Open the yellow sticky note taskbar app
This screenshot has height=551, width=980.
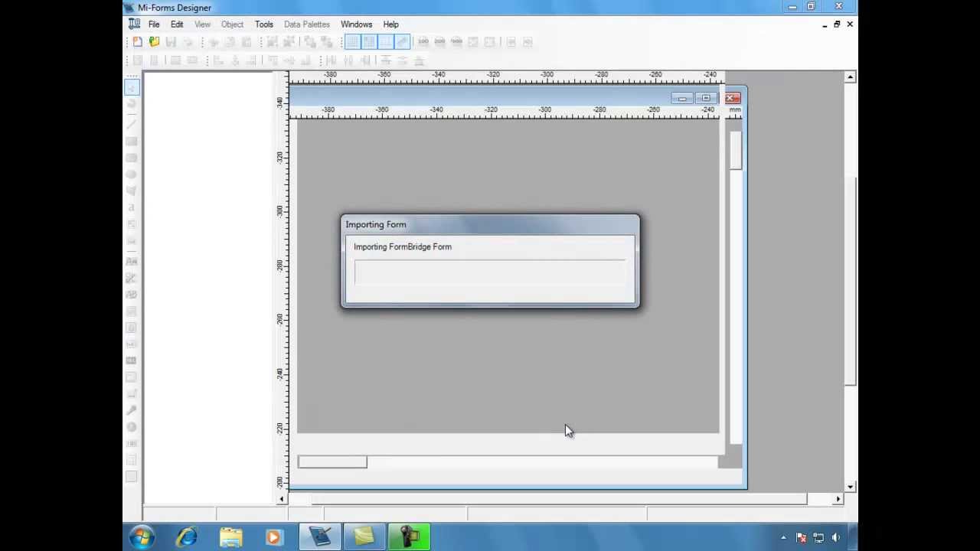coord(364,537)
